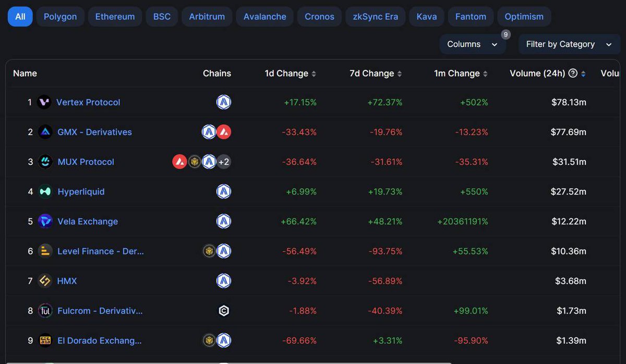The height and width of the screenshot is (364, 626).
Task: Click Avalanche chain icon in MUX Protocol row
Action: pos(180,162)
